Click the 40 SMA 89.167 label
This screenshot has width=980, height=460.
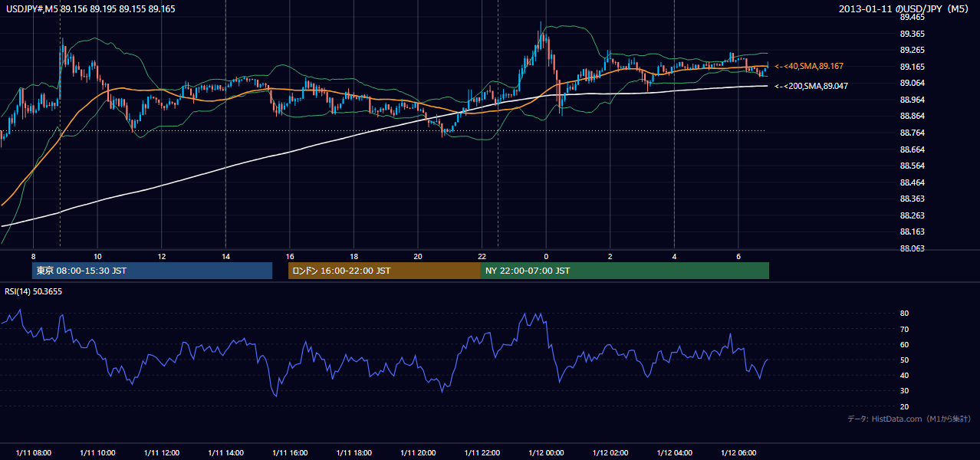811,67
